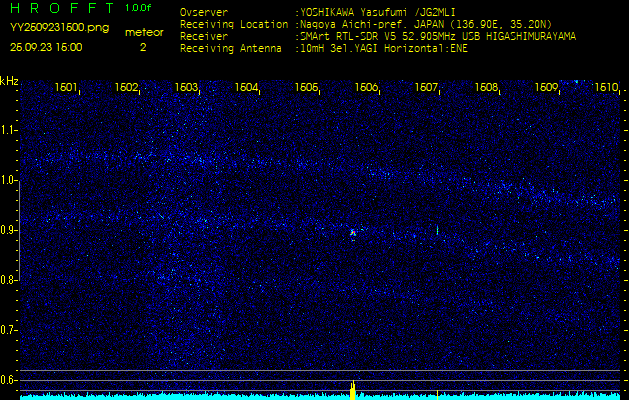Select the 1610 time marker
629x400 pixels.
point(606,88)
